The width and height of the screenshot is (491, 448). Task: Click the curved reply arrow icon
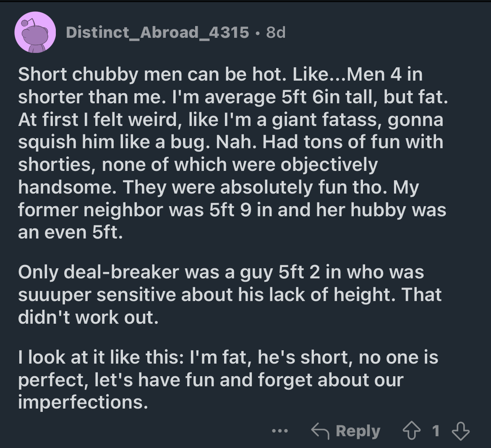coord(320,431)
